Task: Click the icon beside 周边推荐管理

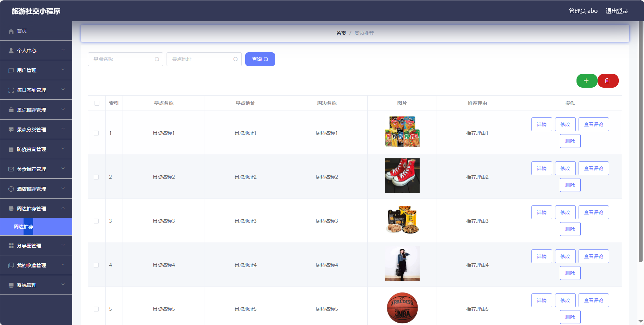Action: [11, 209]
